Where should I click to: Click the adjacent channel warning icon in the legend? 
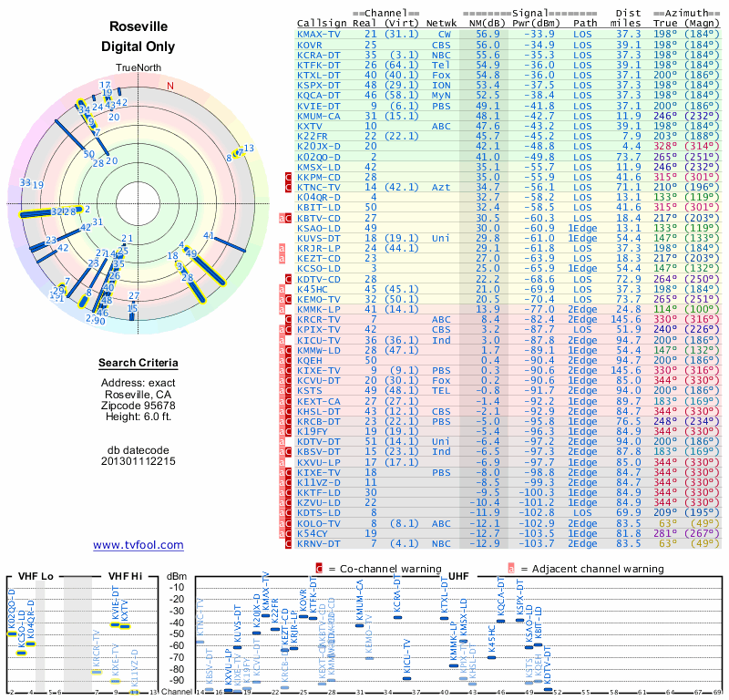point(511,569)
